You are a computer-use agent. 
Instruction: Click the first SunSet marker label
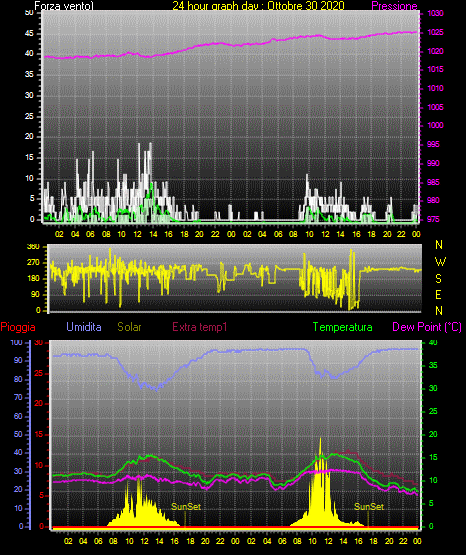pos(186,507)
